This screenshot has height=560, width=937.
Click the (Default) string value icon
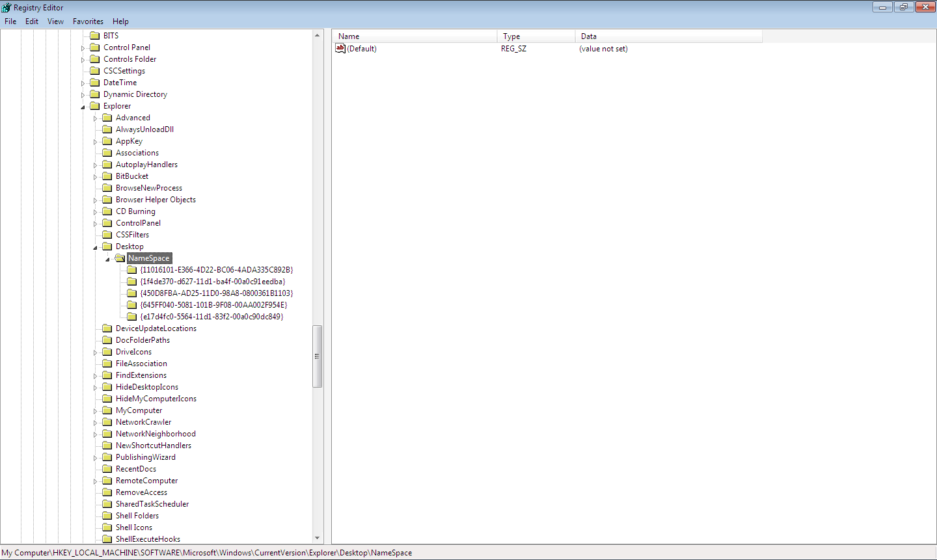tap(340, 48)
